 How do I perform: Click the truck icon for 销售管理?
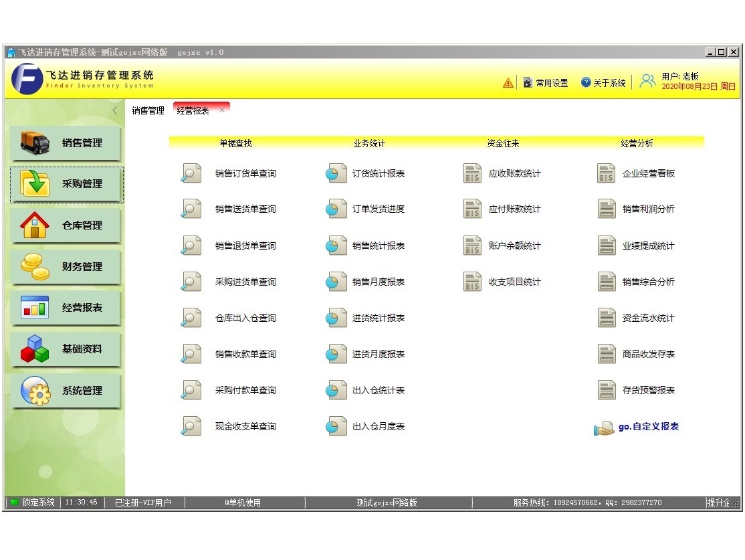pyautogui.click(x=35, y=143)
